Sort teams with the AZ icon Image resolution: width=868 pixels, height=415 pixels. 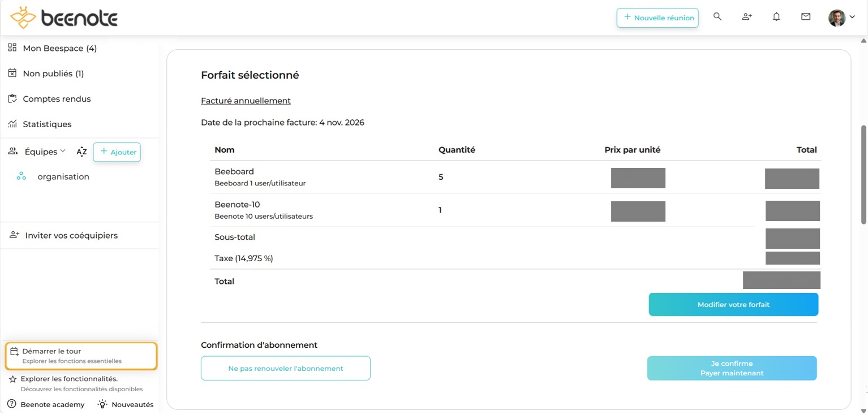coord(82,152)
